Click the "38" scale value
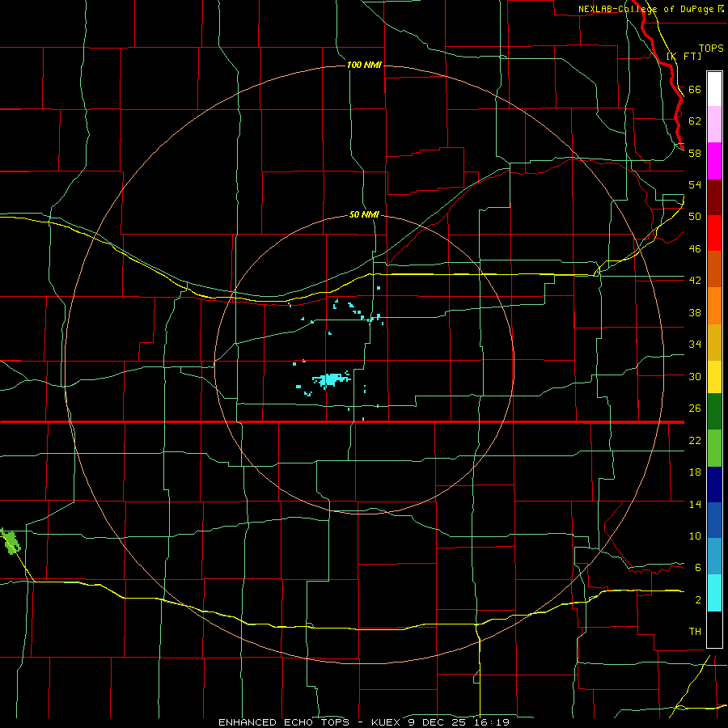The height and width of the screenshot is (728, 728). pos(695,312)
